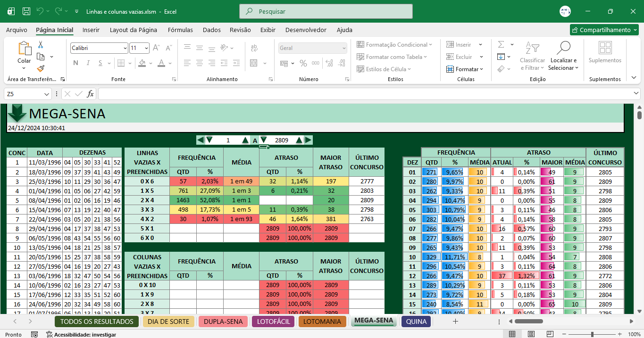The height and width of the screenshot is (338, 644).
Task: Click the Save icon in the title bar
Action: tap(26, 11)
